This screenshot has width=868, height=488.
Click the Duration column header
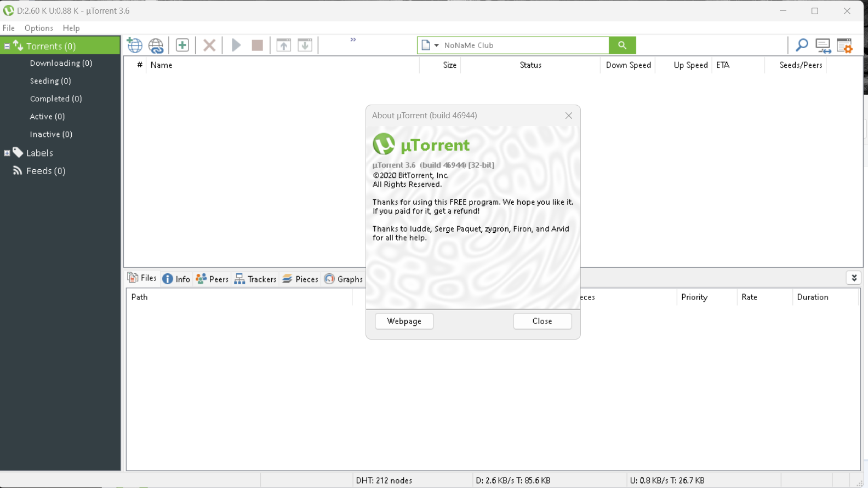pyautogui.click(x=825, y=297)
